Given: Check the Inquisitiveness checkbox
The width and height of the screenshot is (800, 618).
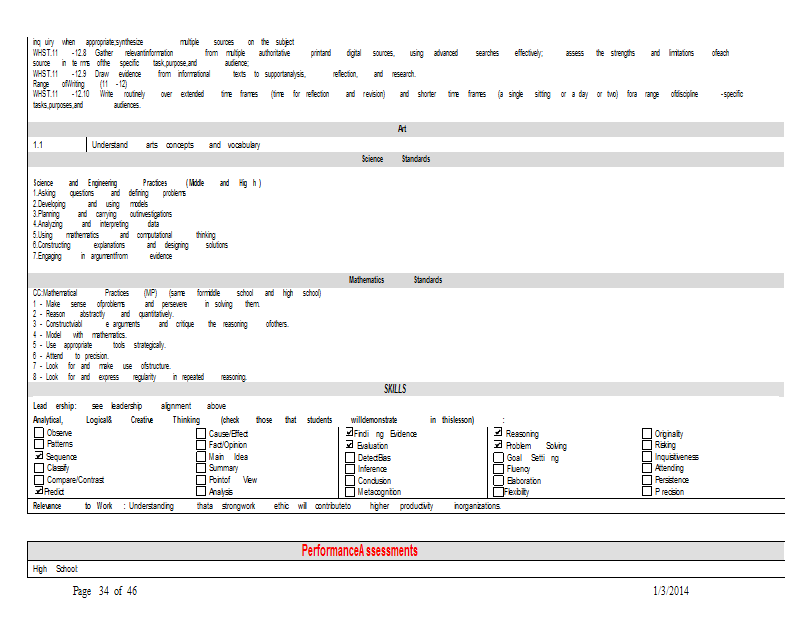Looking at the screenshot, I should 647,456.
